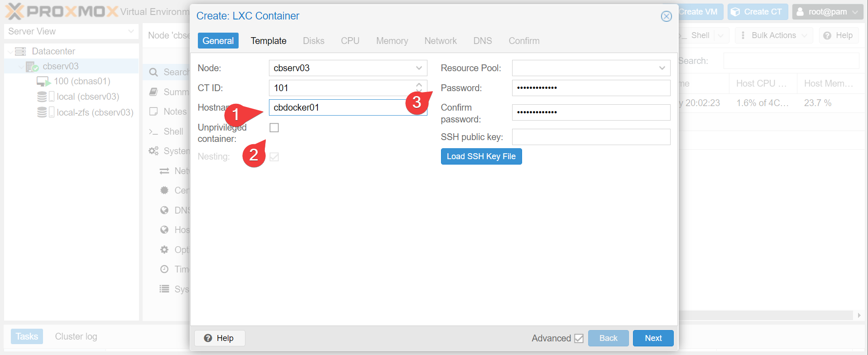The width and height of the screenshot is (868, 355).
Task: Click the Help button in the top toolbar
Action: tap(838, 35)
